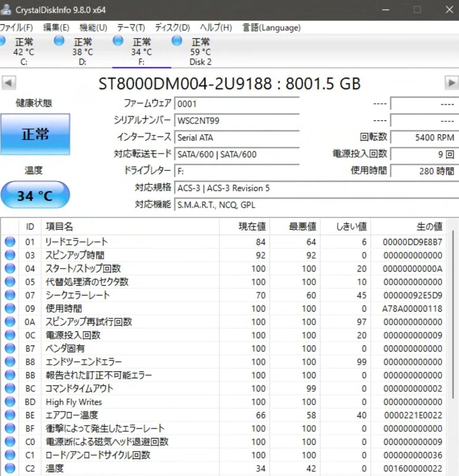Click the 5400 RPM rotation field
This screenshot has height=476, width=459.
coord(424,138)
